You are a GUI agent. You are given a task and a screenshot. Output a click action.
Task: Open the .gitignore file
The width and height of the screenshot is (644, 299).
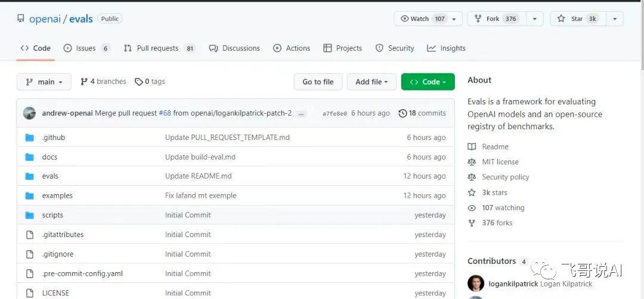[57, 254]
